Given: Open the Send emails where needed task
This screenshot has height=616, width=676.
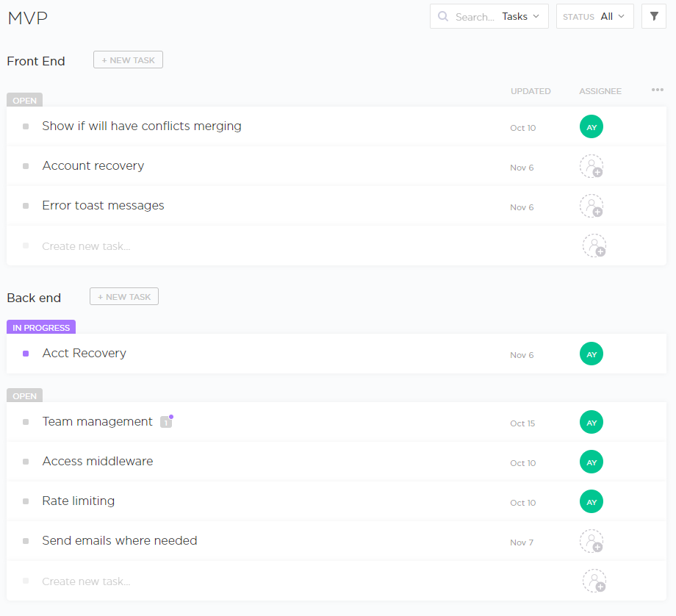Looking at the screenshot, I should pyautogui.click(x=120, y=540).
